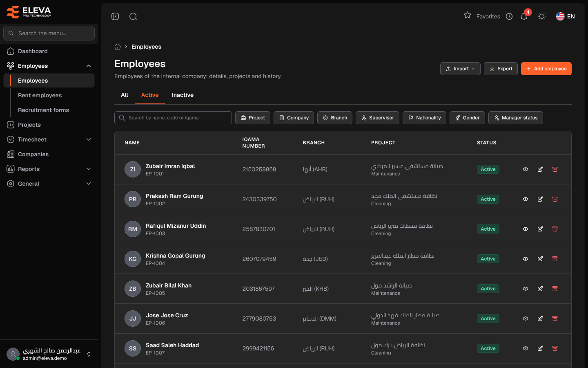This screenshot has height=368, width=588.
Task: Delete employee Krishna Gopal Gurung
Action: click(x=555, y=259)
